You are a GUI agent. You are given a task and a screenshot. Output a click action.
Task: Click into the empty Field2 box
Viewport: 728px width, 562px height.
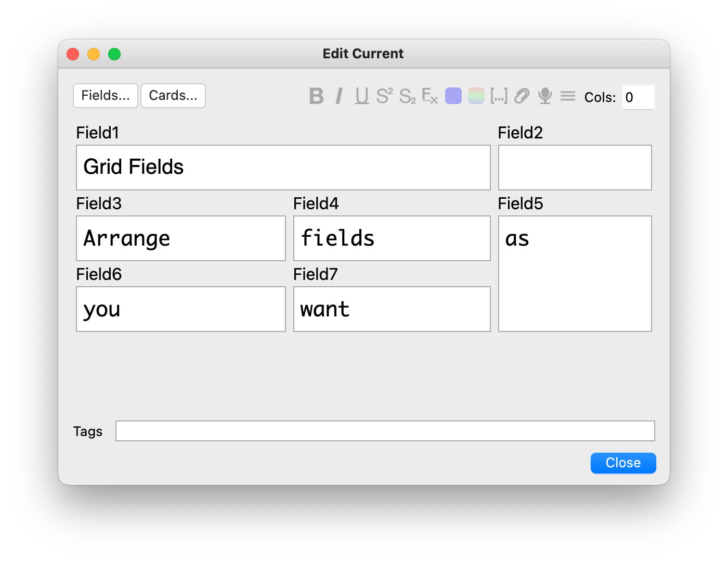(575, 168)
